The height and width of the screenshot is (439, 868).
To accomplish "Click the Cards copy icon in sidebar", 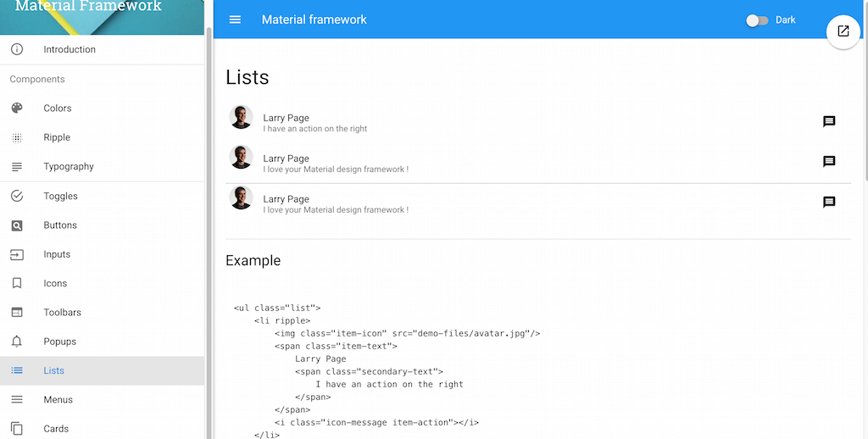I will click(x=17, y=429).
